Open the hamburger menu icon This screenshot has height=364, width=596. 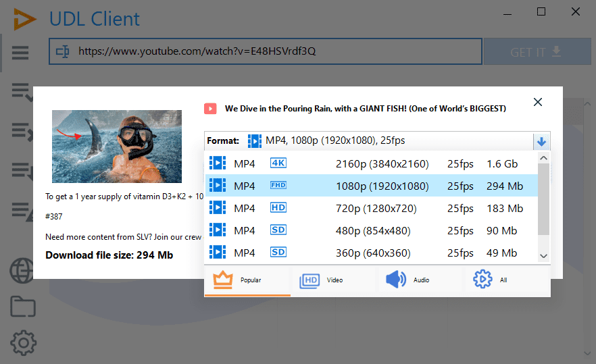pyautogui.click(x=20, y=53)
